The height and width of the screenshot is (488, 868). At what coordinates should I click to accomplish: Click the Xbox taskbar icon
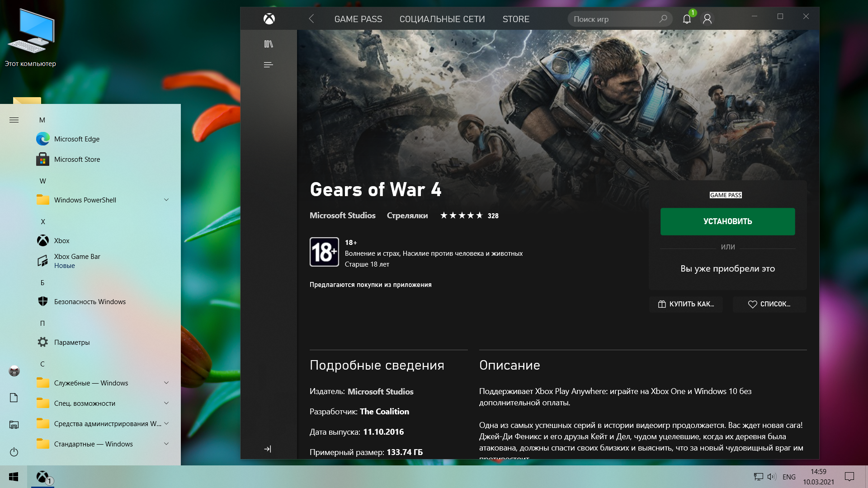coord(43,477)
